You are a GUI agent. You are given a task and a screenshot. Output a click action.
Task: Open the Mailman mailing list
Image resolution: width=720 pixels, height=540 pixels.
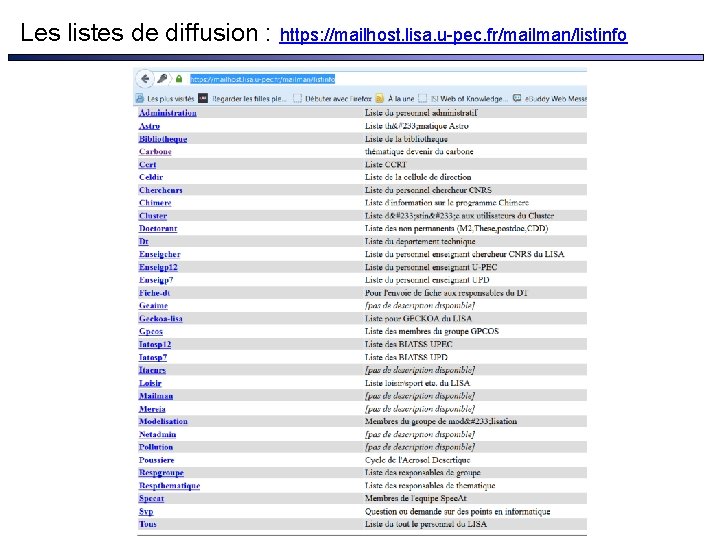156,396
